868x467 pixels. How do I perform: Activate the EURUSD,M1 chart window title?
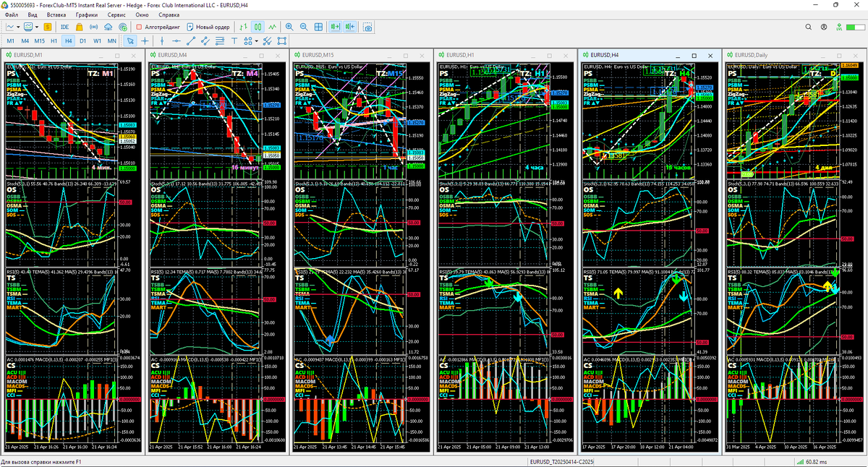pyautogui.click(x=29, y=55)
